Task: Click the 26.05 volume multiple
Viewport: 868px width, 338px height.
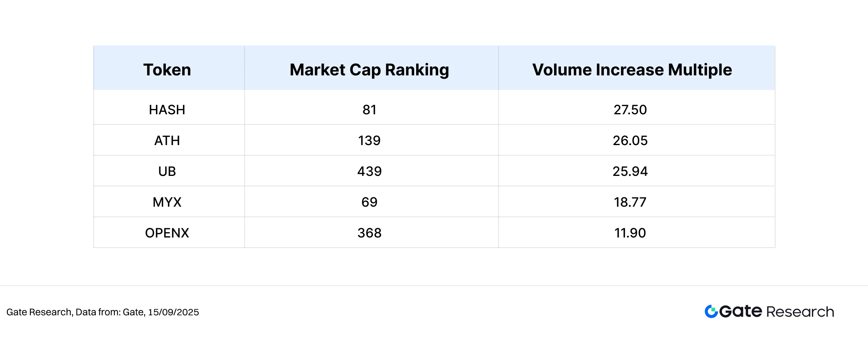Action: coord(630,141)
